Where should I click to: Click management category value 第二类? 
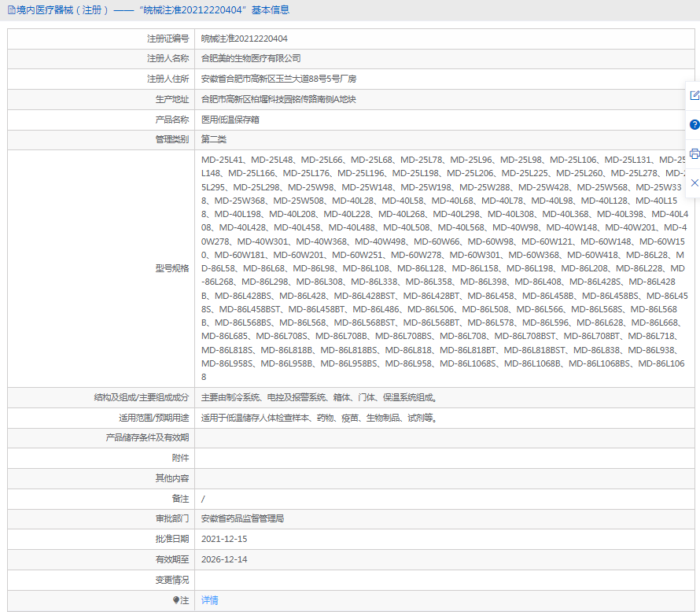tap(213, 139)
